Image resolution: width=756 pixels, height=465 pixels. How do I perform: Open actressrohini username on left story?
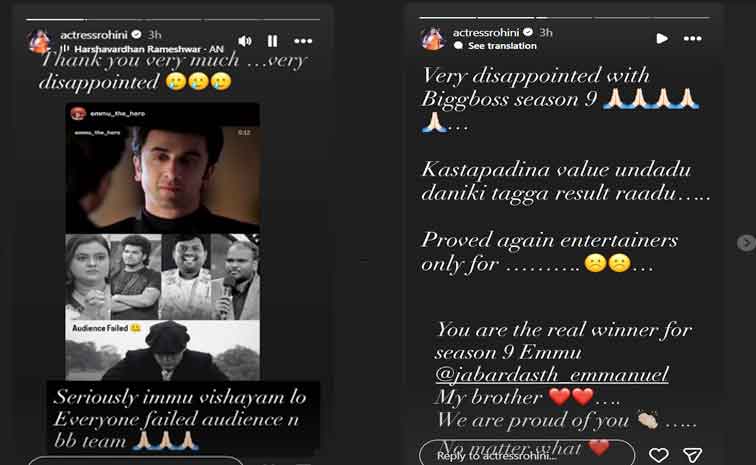point(94,35)
